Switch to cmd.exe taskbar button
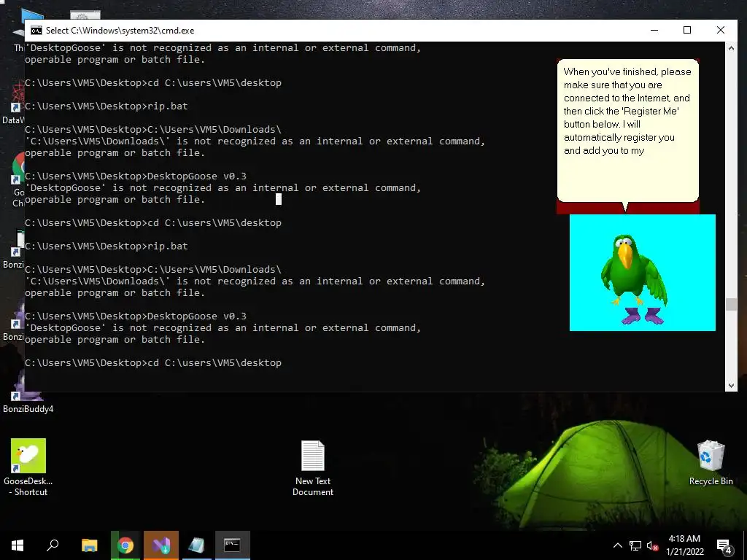747x560 pixels. point(233,545)
